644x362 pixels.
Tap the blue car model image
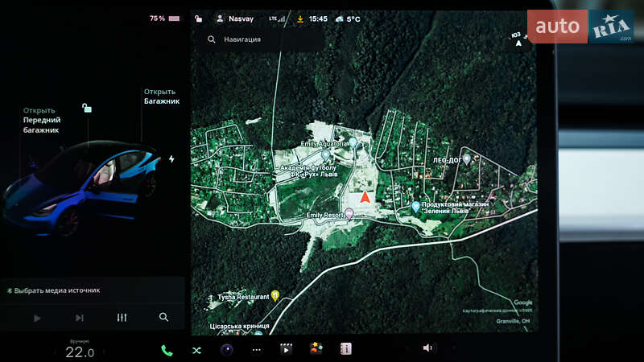[x=82, y=188]
